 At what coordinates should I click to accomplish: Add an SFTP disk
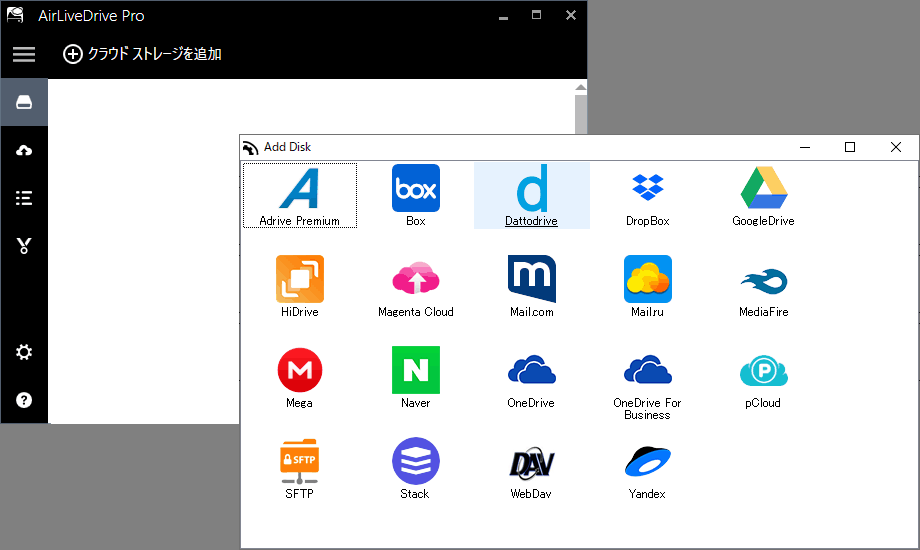tap(300, 468)
